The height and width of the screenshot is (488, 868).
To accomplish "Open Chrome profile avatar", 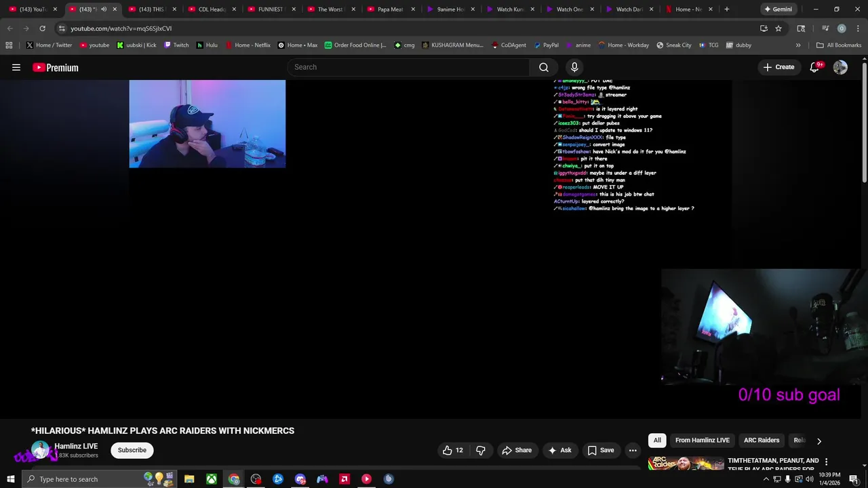I will click(842, 28).
